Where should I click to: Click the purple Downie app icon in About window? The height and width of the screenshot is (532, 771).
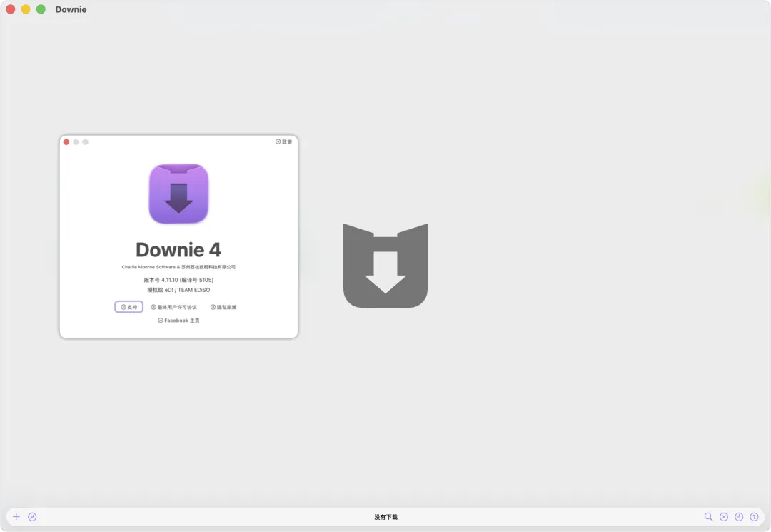(178, 194)
